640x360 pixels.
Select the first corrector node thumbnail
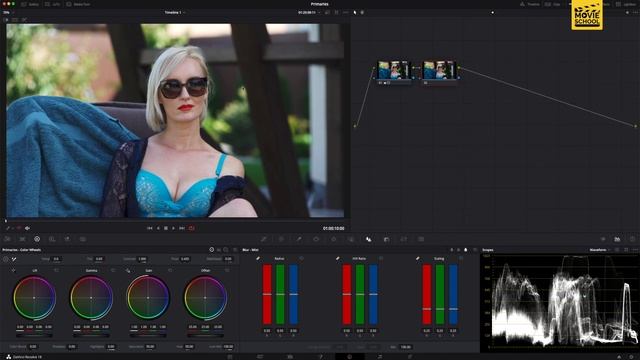(393, 70)
